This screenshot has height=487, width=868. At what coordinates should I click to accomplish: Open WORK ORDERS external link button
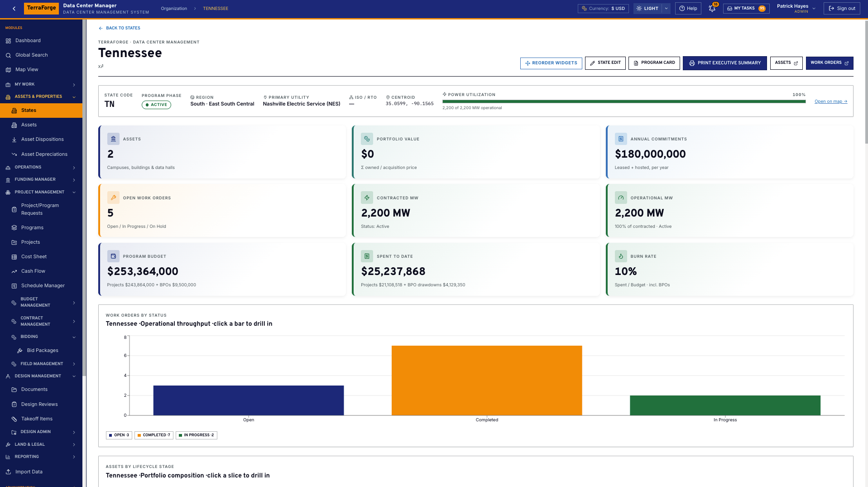coord(830,63)
